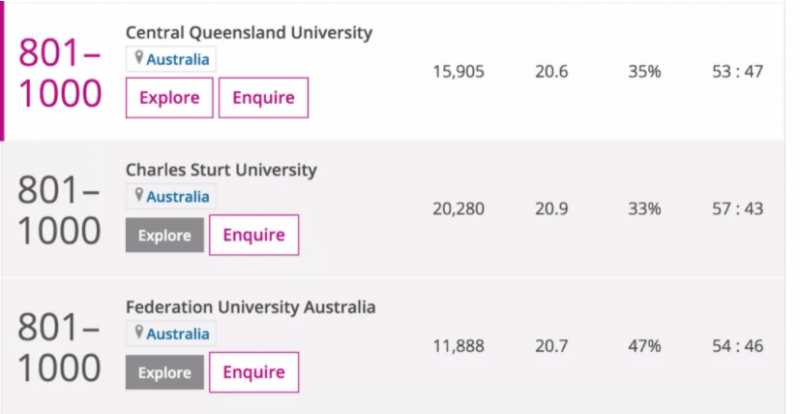This screenshot has width=800, height=414.
Task: Click the grey Explore button for Charles Sturt University
Action: 165,235
